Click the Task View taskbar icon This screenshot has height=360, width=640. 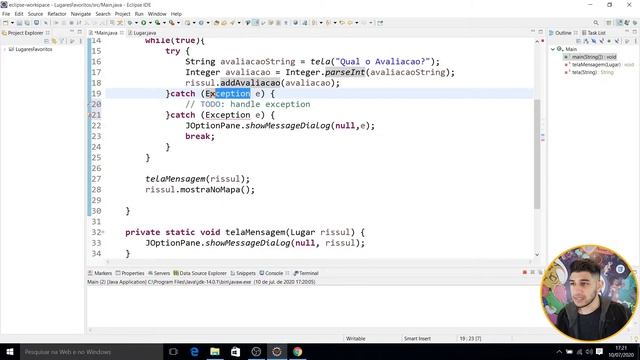(173, 351)
